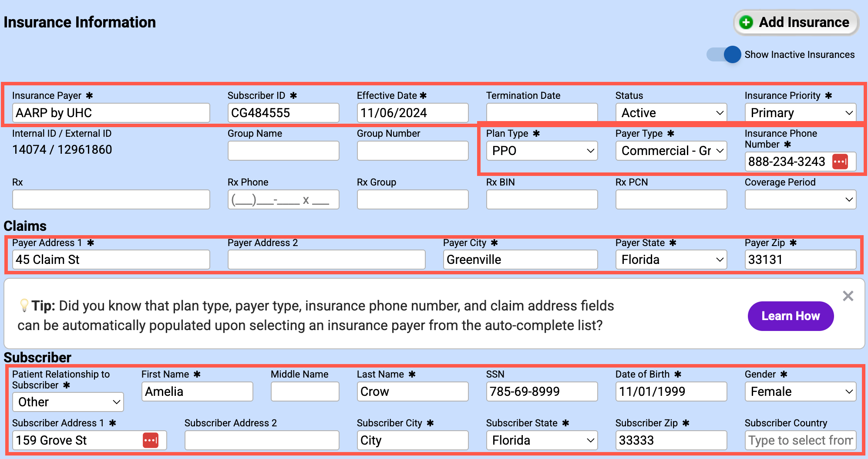Click the Termination Date field
Screen dimensions: 868x459
pos(542,113)
